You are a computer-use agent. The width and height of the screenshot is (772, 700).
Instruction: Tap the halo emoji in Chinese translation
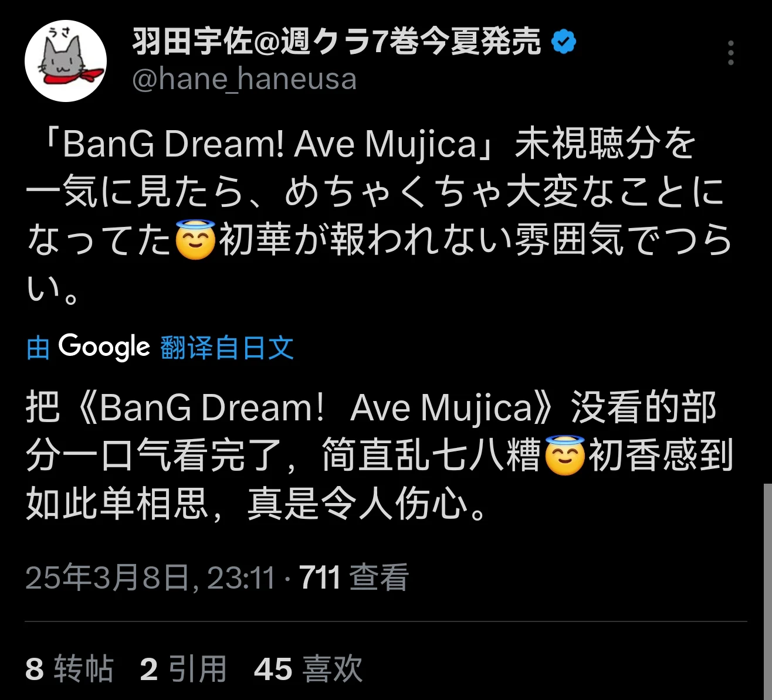[x=565, y=455]
